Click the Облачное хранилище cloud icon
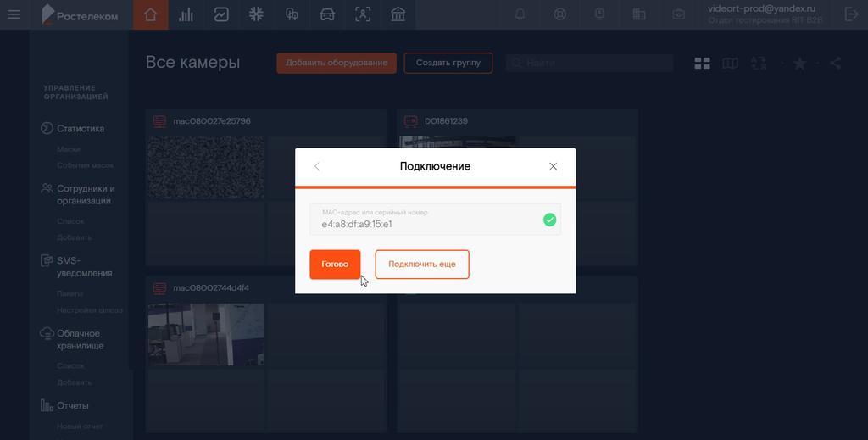The height and width of the screenshot is (440, 868). (47, 333)
